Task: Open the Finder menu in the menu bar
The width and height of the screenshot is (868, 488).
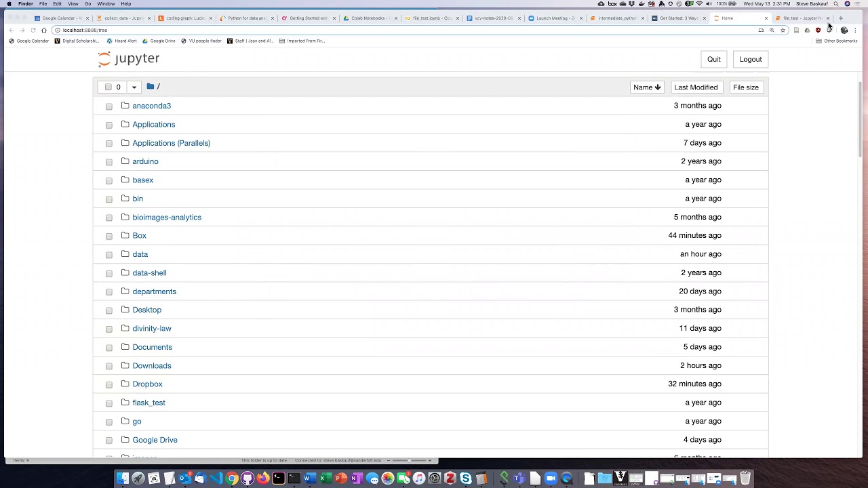Action: click(26, 3)
